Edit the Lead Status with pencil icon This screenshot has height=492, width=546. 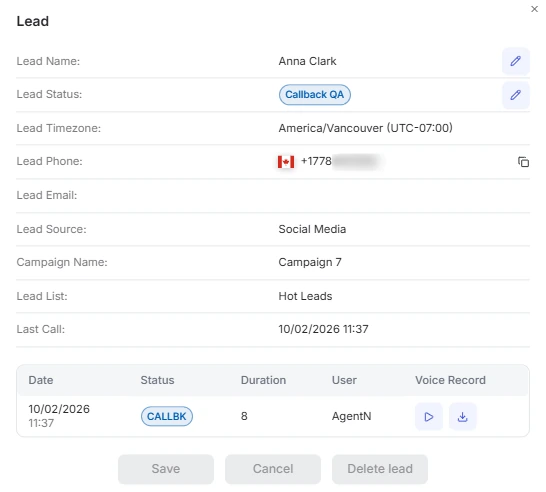pyautogui.click(x=515, y=95)
